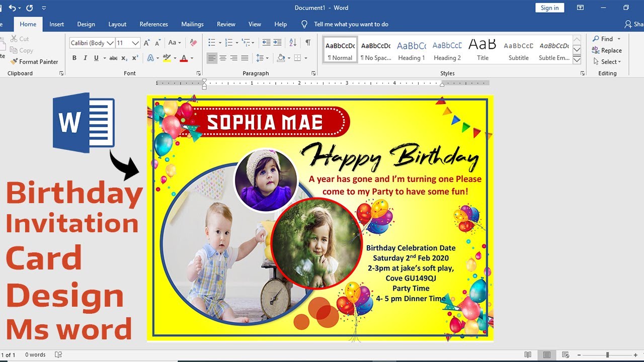Justify paragraph text
The width and height of the screenshot is (644, 362).
pyautogui.click(x=245, y=58)
